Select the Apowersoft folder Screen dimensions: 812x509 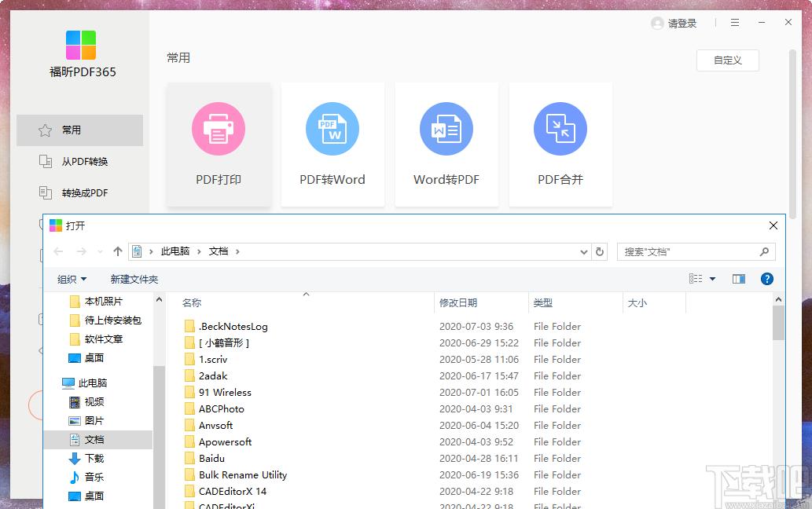225,442
